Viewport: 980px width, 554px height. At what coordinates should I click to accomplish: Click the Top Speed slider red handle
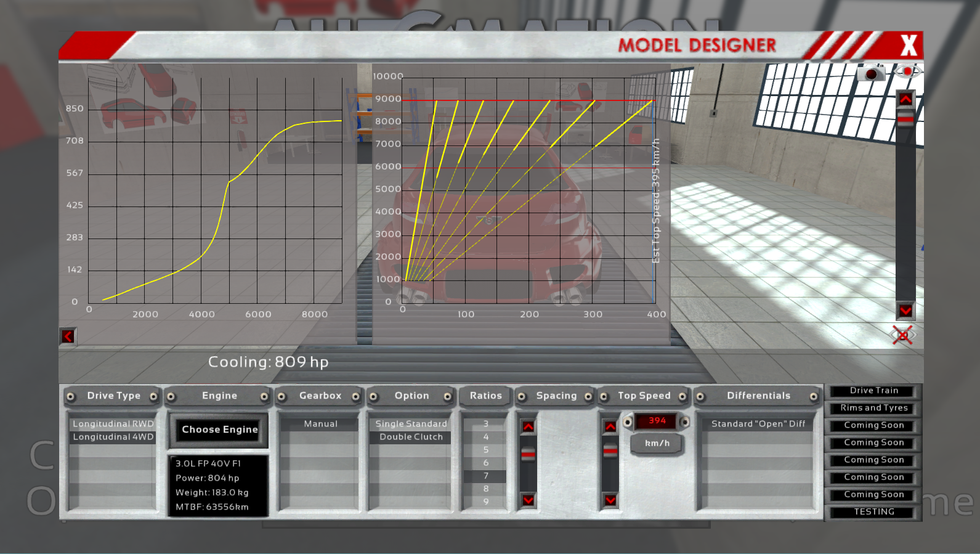[610, 451]
